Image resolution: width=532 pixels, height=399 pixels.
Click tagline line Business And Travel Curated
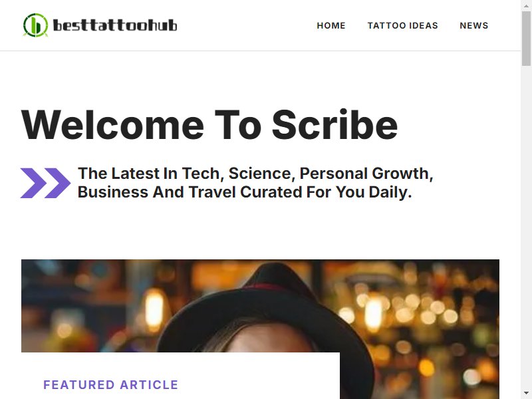coord(245,192)
